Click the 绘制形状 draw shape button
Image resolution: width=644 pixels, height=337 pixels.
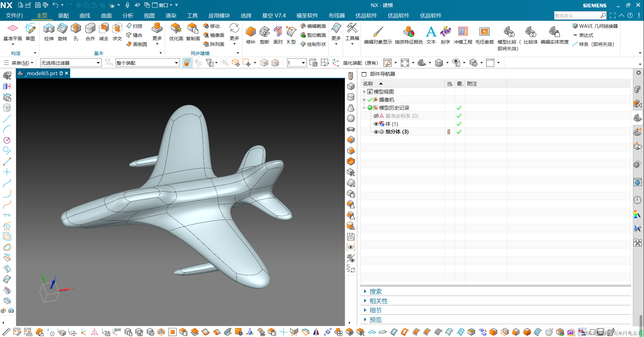[313, 44]
